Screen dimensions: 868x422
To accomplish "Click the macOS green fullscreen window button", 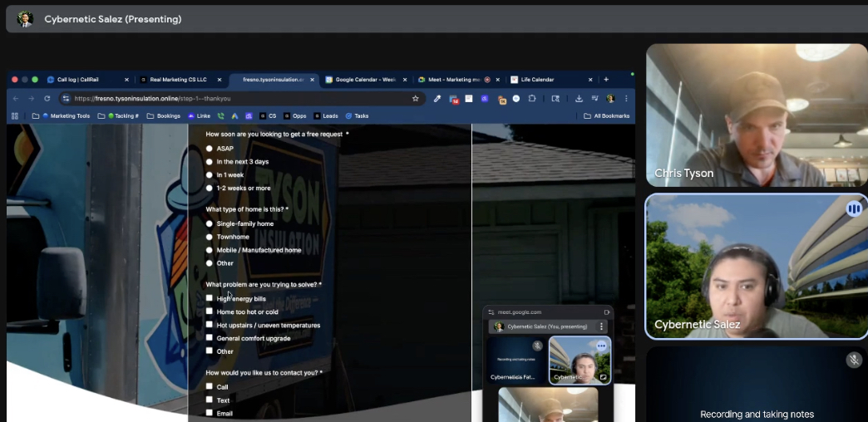I will click(35, 80).
